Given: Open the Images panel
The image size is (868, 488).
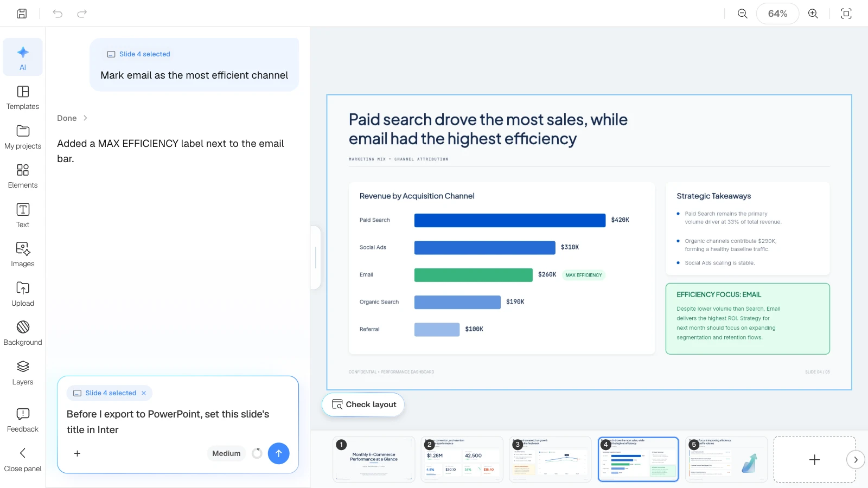Looking at the screenshot, I should tap(23, 255).
